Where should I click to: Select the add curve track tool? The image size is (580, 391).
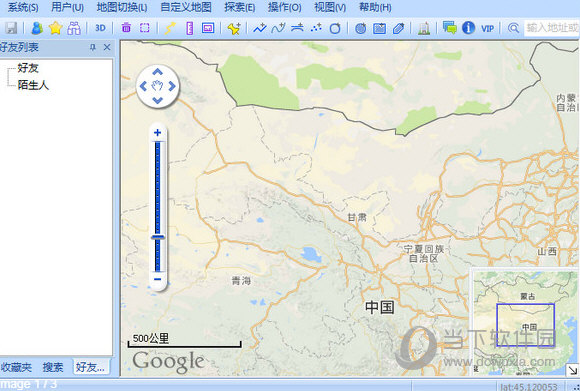(278, 28)
